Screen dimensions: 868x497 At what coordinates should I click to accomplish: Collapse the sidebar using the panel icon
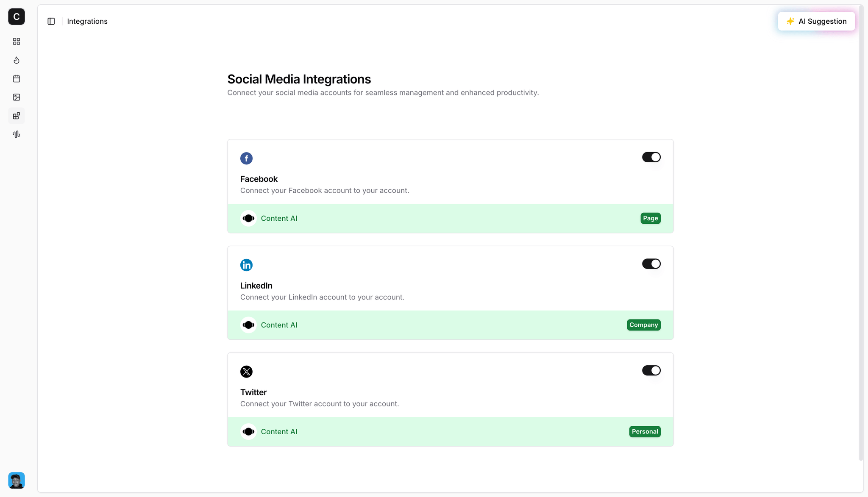point(51,21)
